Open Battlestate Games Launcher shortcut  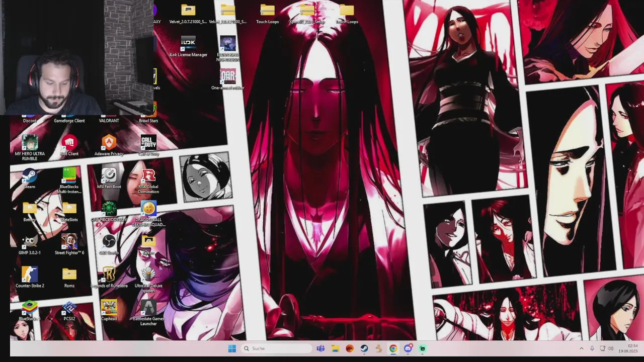point(148,313)
